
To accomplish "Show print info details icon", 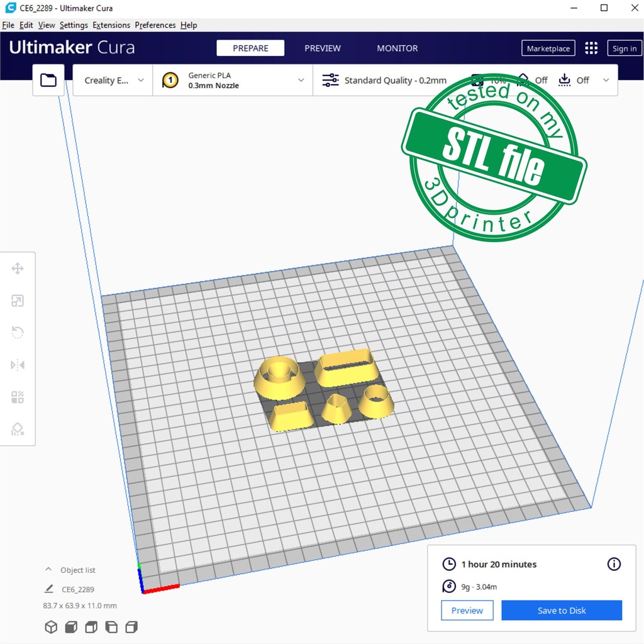I will tap(614, 564).
